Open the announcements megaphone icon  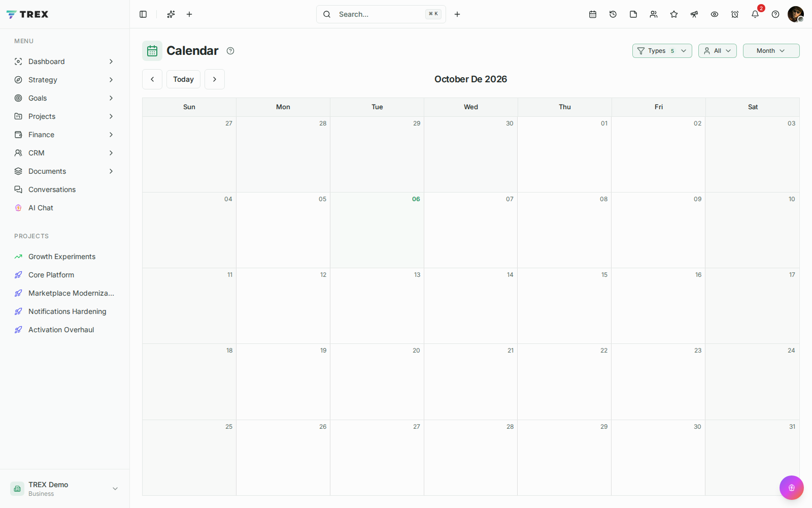[694, 14]
